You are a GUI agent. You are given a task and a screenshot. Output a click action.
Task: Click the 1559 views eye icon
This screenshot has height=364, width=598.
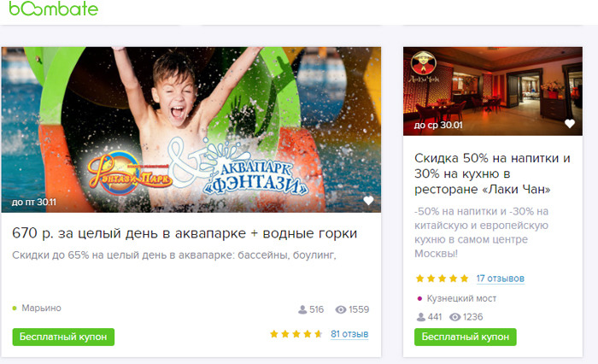341,309
